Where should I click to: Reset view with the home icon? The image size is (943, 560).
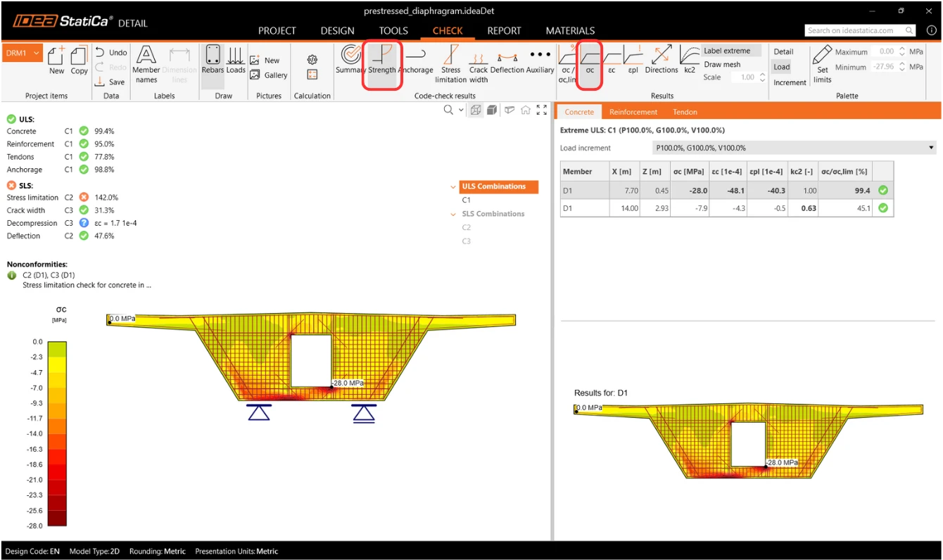pyautogui.click(x=526, y=110)
